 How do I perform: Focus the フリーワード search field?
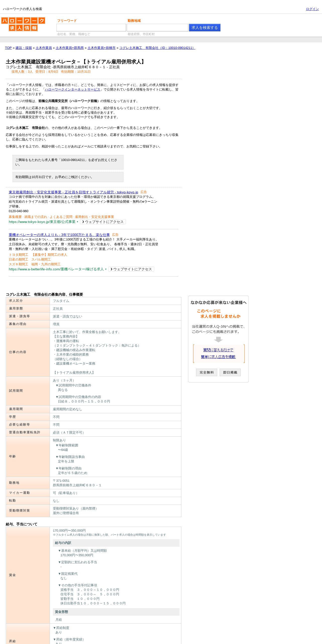(x=91, y=28)
